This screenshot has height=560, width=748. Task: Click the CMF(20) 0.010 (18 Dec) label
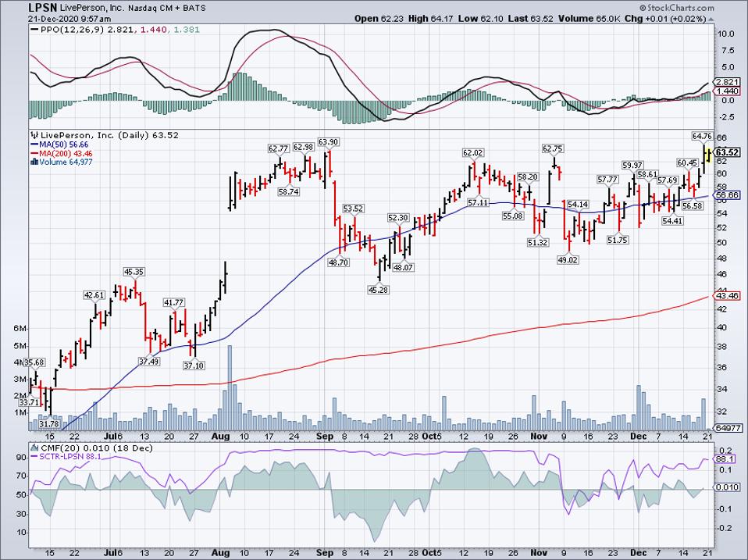[97, 448]
